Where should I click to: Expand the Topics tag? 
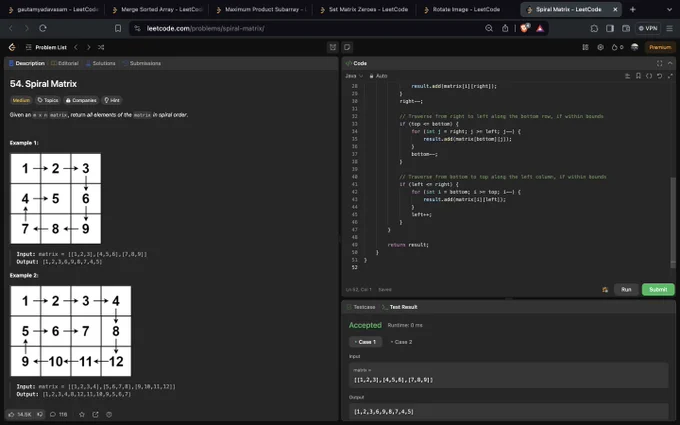[48, 100]
